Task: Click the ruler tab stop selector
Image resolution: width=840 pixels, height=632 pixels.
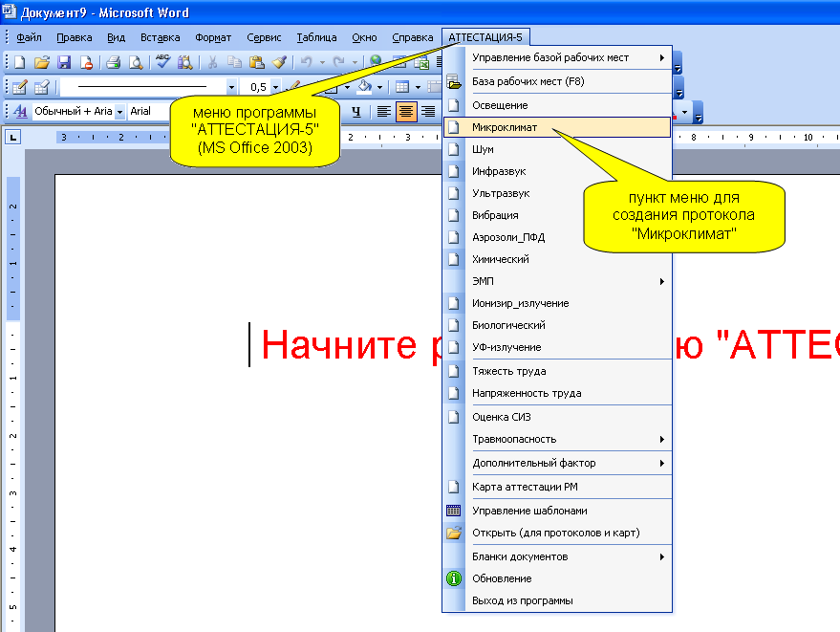Action: [x=12, y=138]
